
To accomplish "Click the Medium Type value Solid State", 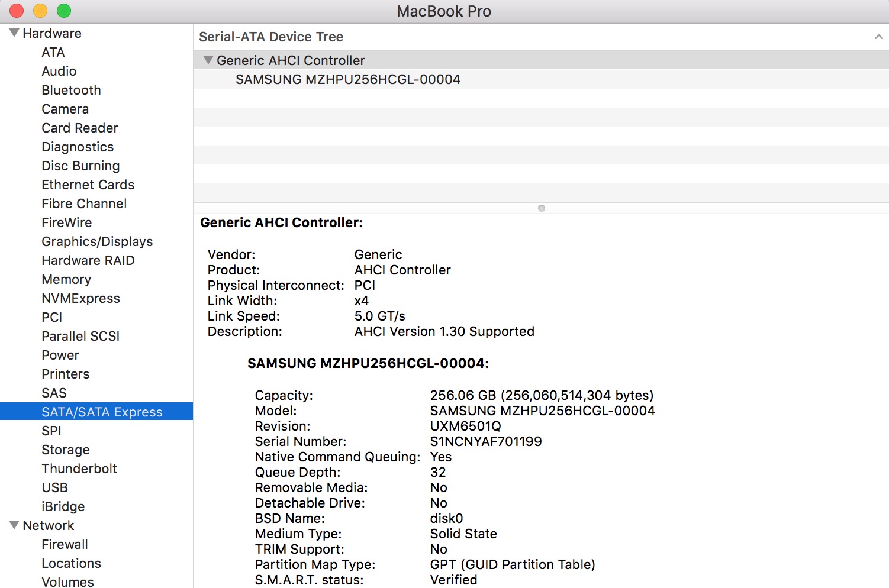I will (463, 534).
